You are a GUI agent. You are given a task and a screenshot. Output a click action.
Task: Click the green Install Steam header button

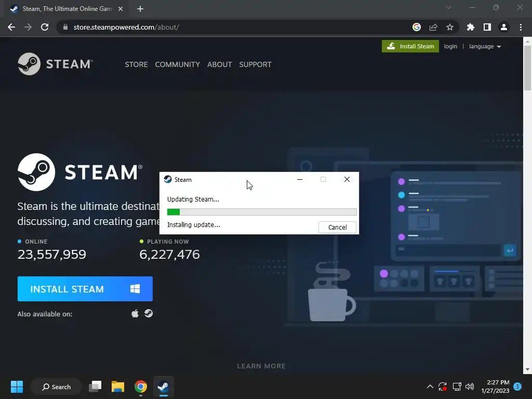tap(410, 46)
